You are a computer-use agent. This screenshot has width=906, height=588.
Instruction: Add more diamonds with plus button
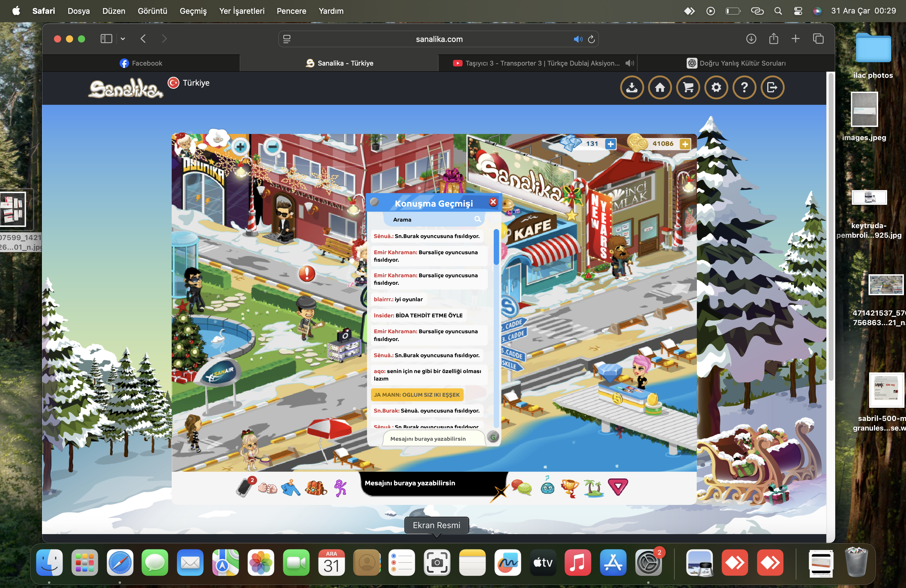(611, 144)
